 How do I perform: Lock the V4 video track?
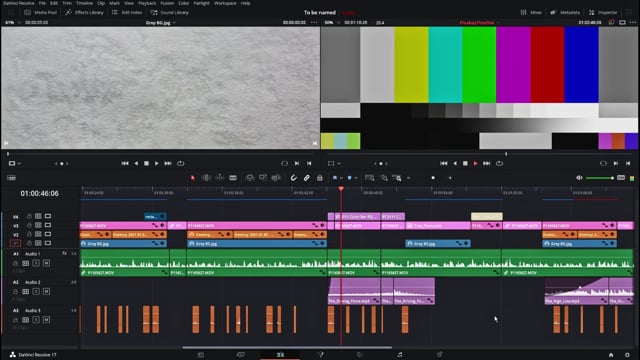(29, 216)
